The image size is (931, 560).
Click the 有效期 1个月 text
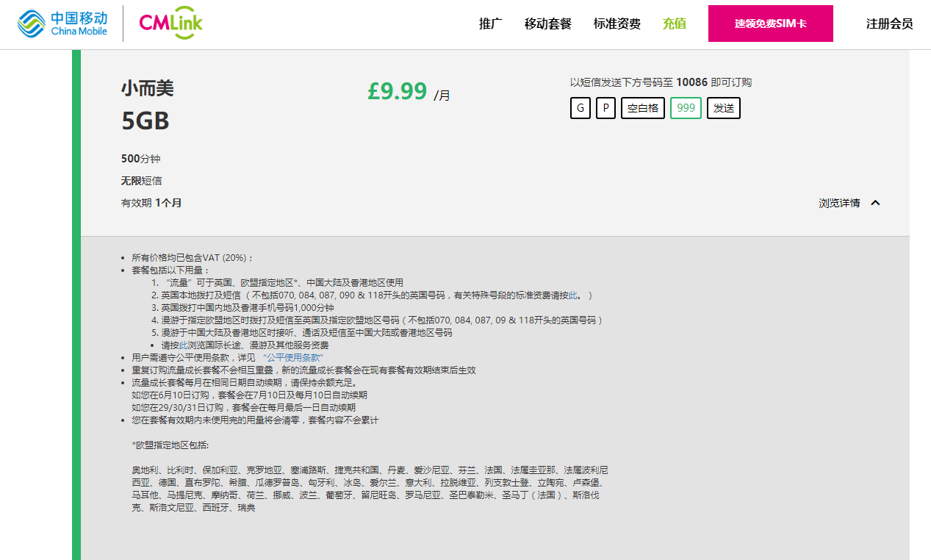[151, 202]
